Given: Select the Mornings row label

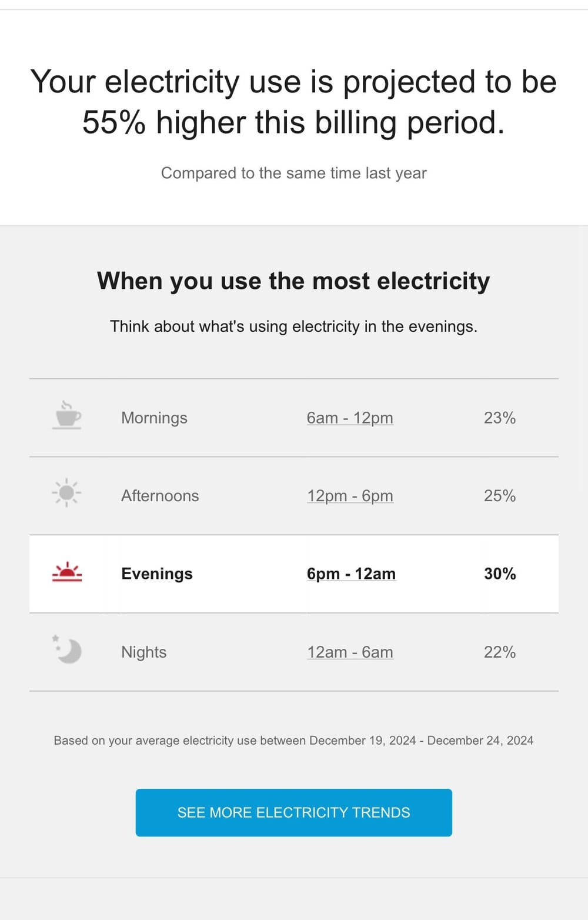Looking at the screenshot, I should point(154,418).
